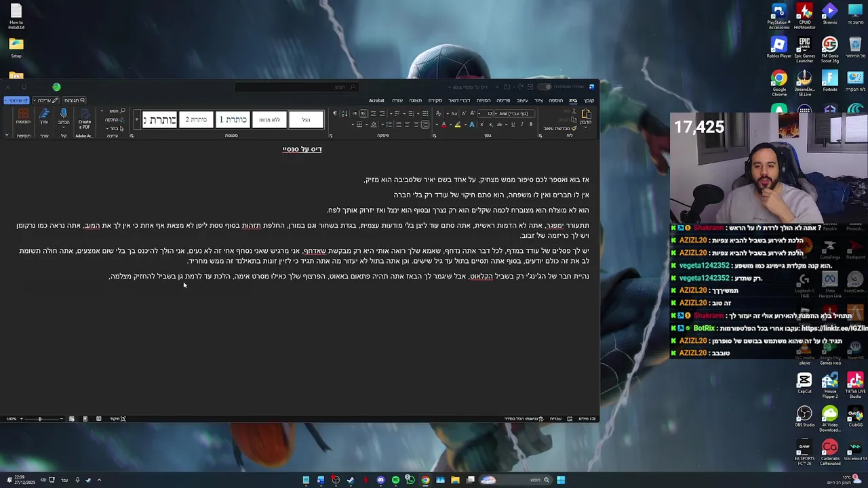The image size is (868, 488).
Task: Click the Line Spacing icon
Action: coord(389,124)
